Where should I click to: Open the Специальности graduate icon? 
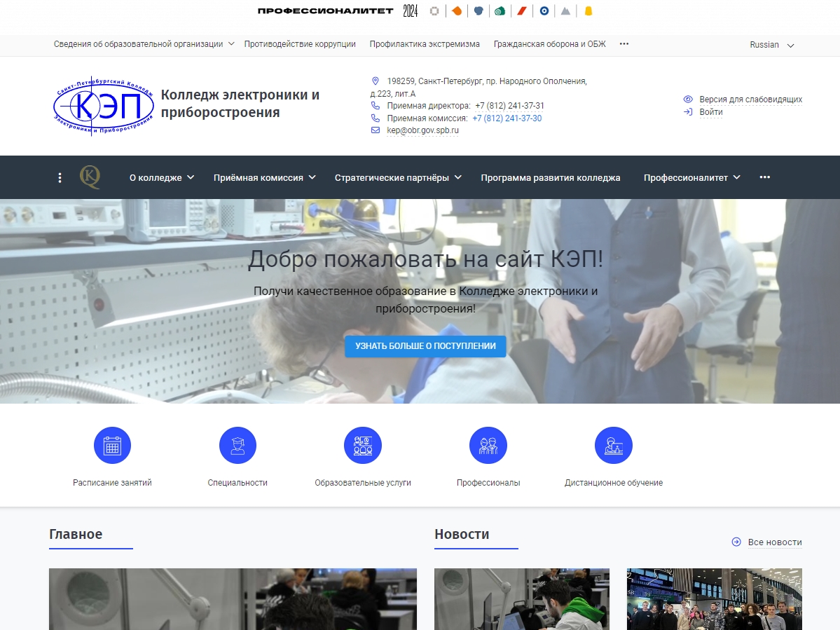pos(237,446)
